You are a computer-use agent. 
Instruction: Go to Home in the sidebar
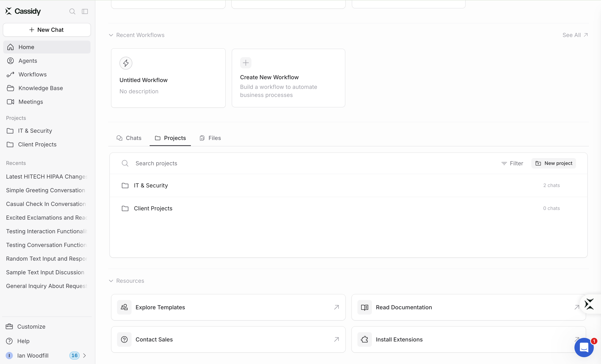click(x=47, y=47)
